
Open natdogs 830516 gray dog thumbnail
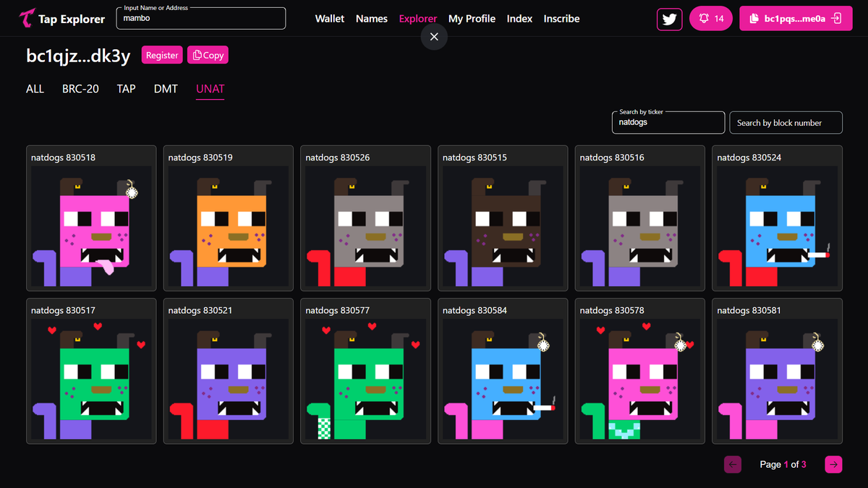point(640,226)
